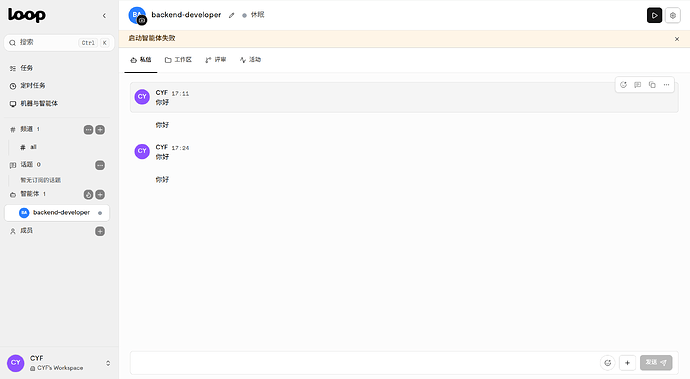
Task: Open the 搜索 search field
Action: tap(59, 43)
